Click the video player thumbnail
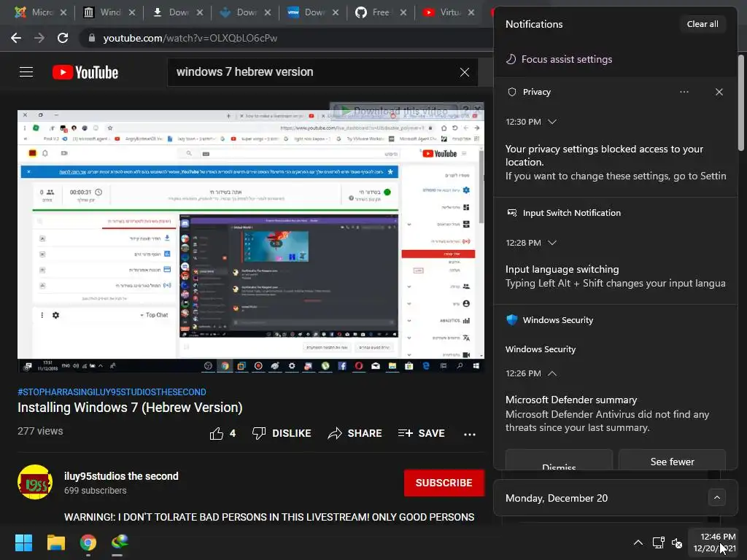Image resolution: width=747 pixels, height=560 pixels. 251,241
